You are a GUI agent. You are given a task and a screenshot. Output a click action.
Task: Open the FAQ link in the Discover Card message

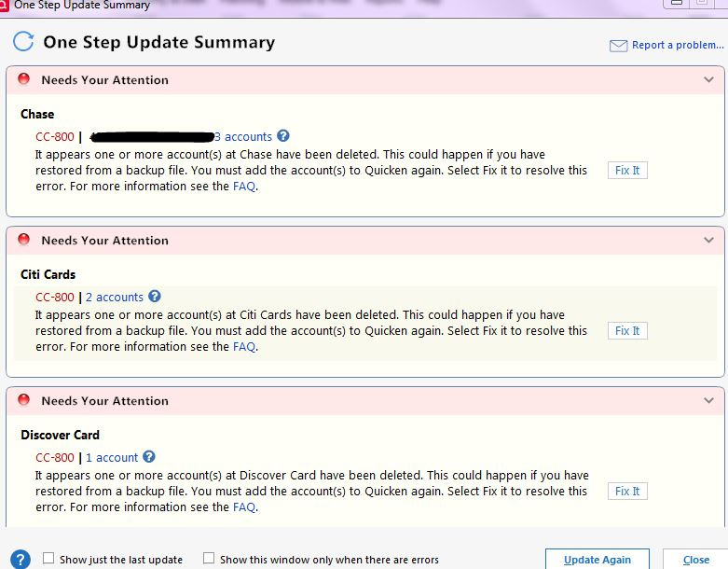click(244, 507)
